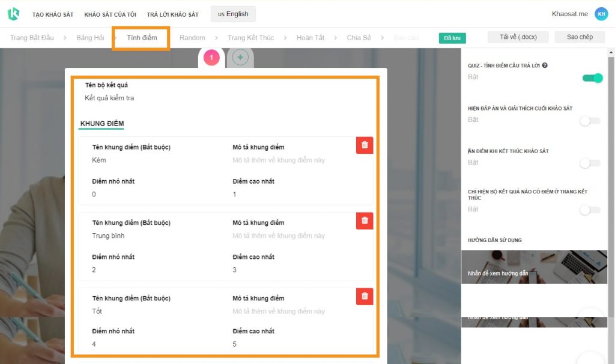Remove the Tốt score range
Viewport: 615px width, 364px height.
pos(365,296)
